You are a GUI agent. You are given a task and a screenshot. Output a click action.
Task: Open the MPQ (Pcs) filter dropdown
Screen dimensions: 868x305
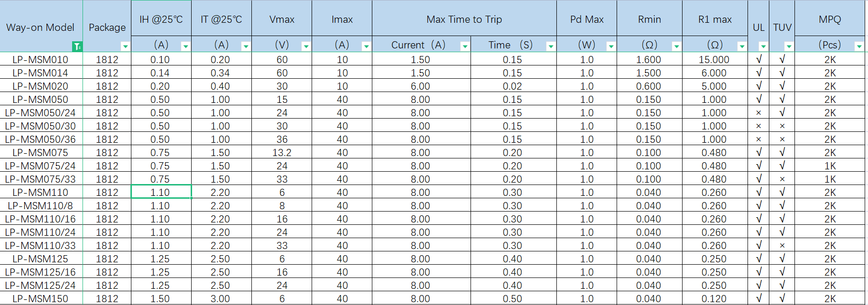[x=859, y=46]
